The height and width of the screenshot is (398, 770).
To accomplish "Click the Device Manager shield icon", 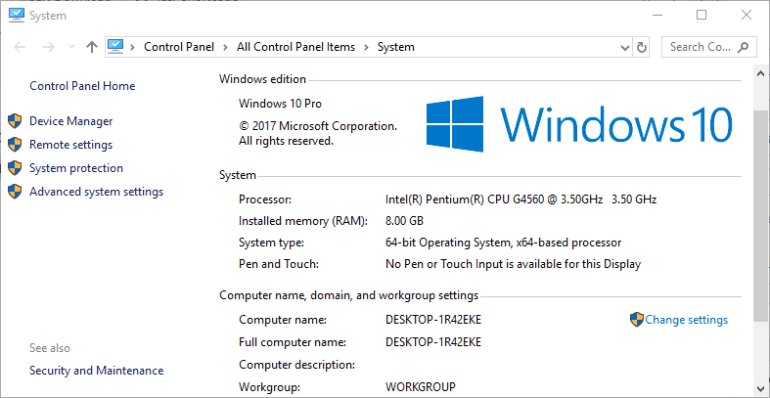I will click(15, 121).
